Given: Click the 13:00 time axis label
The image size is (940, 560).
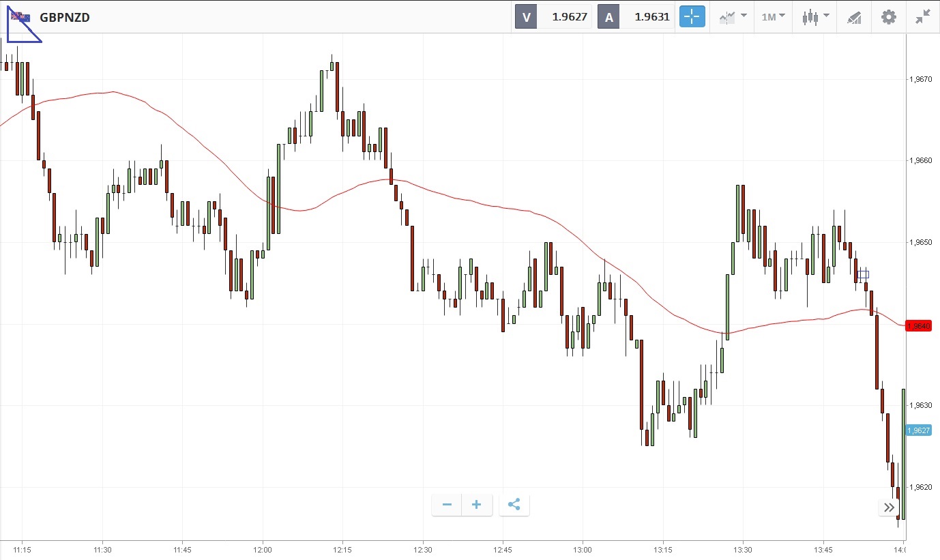Looking at the screenshot, I should click(583, 549).
